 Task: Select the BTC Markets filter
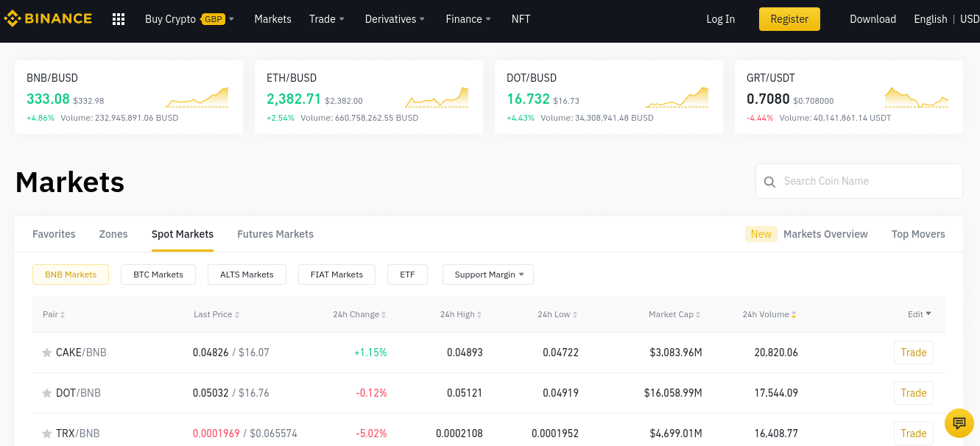click(158, 275)
